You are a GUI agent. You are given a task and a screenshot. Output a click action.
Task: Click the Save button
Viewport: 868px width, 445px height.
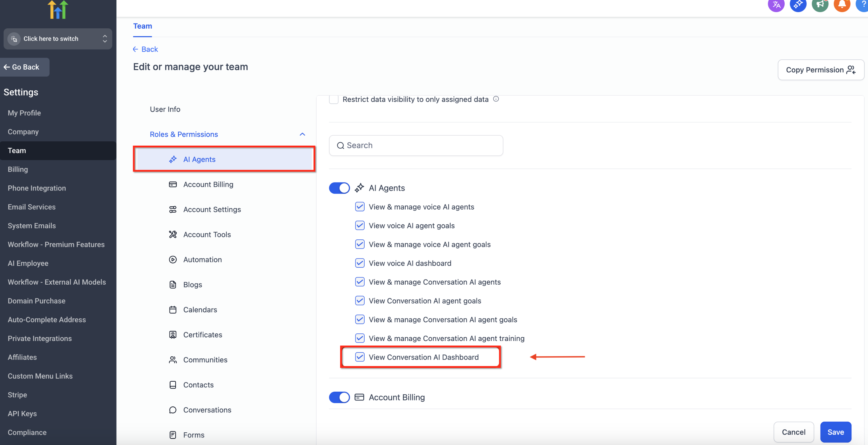[x=835, y=432]
